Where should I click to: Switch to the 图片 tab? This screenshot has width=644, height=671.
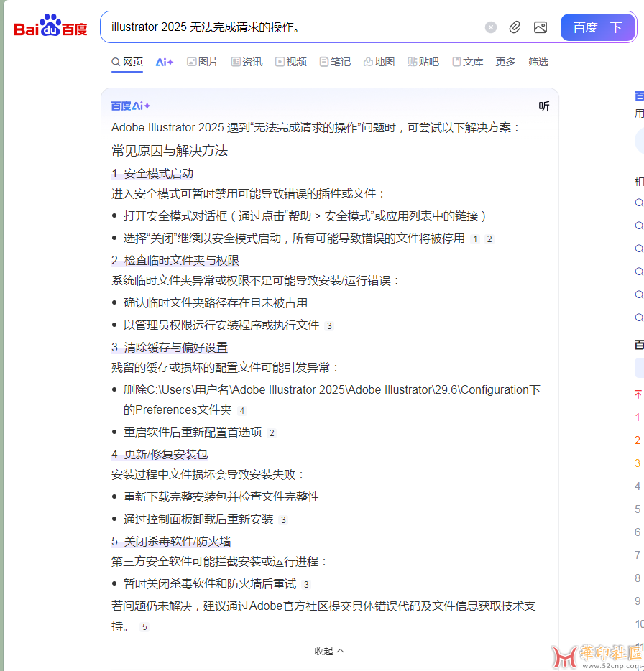[203, 62]
